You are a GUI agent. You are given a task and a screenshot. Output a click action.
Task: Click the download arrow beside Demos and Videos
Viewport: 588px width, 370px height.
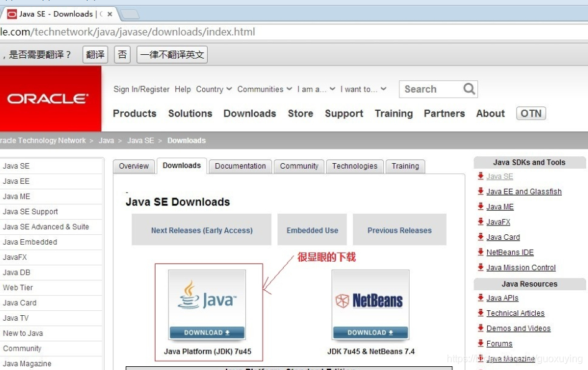point(480,328)
